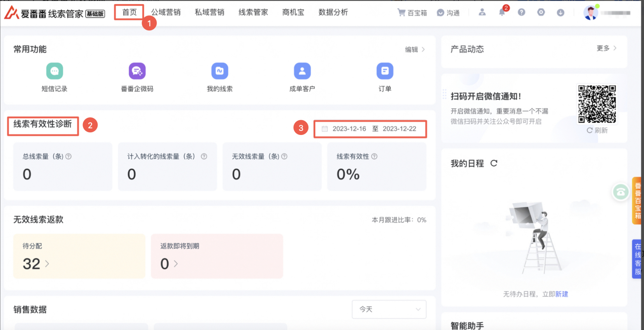Open the 我的线索 shortcut icon
644x330 pixels.
pyautogui.click(x=220, y=71)
